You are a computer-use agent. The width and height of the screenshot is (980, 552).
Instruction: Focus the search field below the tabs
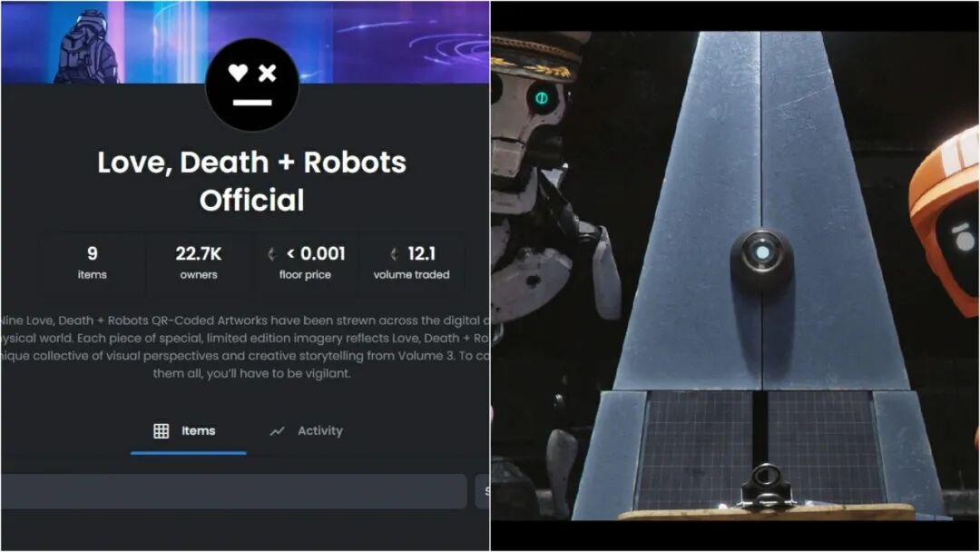(234, 491)
